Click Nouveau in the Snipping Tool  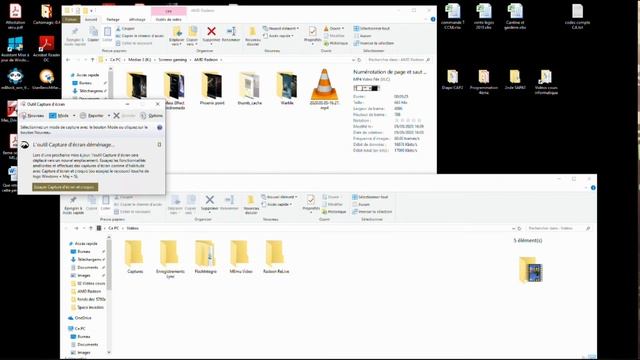[x=32, y=116]
